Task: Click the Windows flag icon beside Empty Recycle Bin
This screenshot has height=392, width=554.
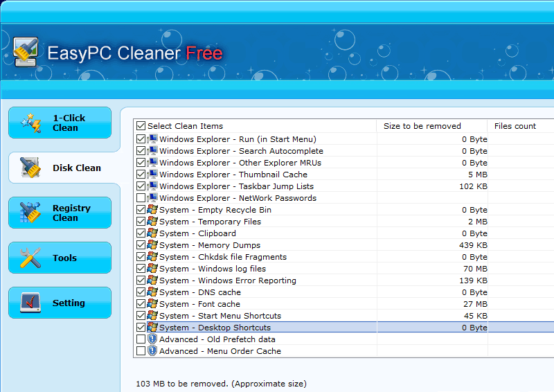Action: point(152,210)
